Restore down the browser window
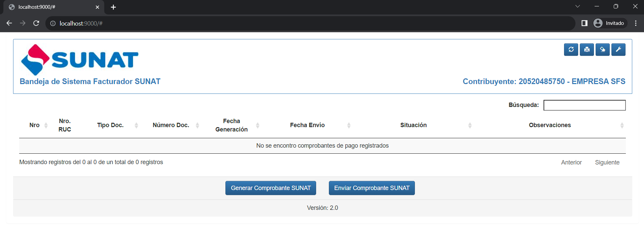This screenshot has height=226, width=644. click(616, 6)
